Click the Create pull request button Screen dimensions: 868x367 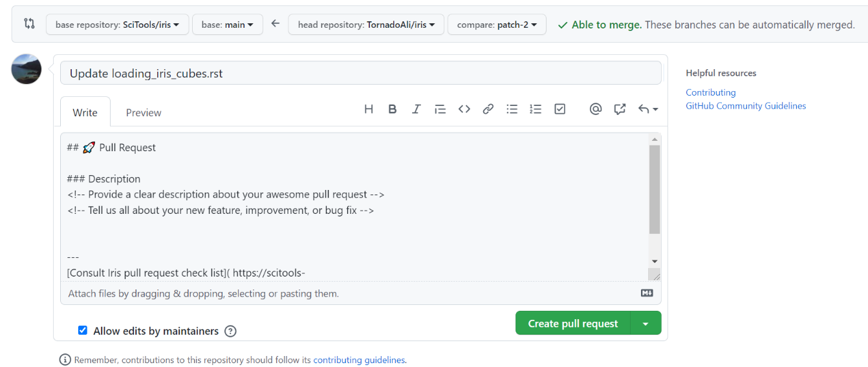572,323
